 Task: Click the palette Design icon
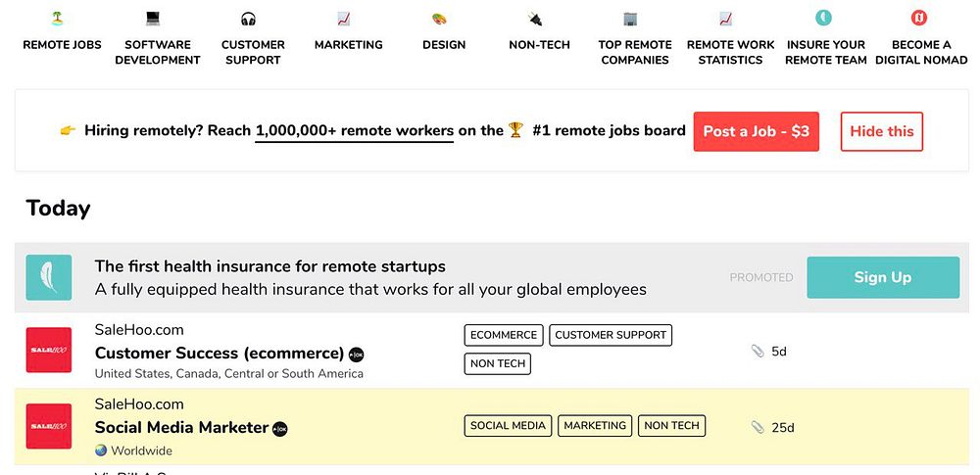439,19
